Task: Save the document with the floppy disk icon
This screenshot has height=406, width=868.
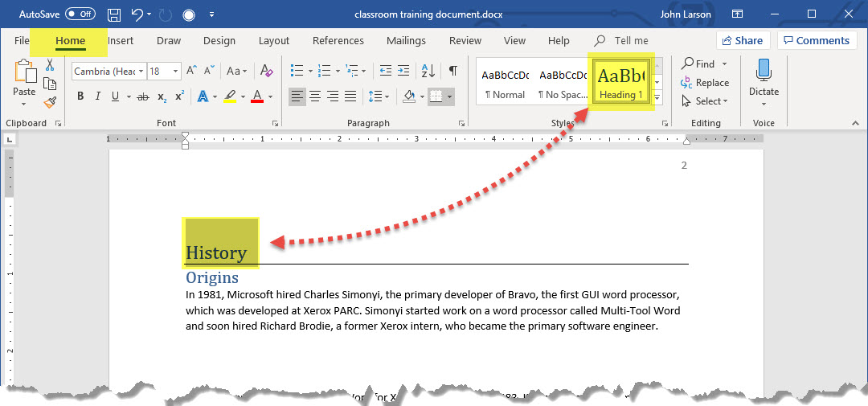Action: pyautogui.click(x=114, y=14)
